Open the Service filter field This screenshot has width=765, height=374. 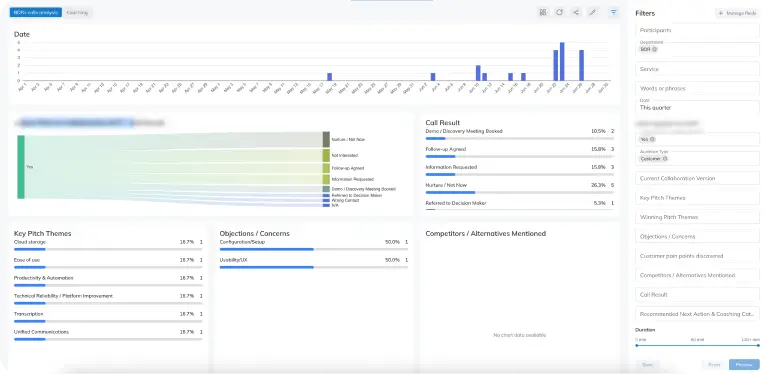click(697, 69)
